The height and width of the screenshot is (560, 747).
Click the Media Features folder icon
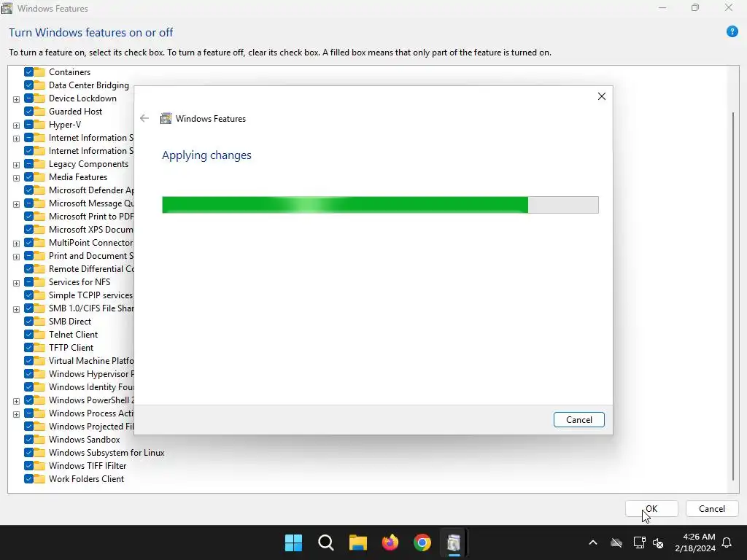[39, 177]
